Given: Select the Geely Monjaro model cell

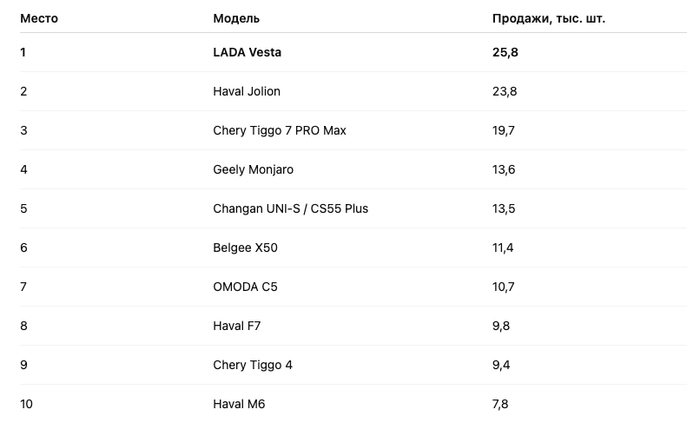Looking at the screenshot, I should [253, 169].
